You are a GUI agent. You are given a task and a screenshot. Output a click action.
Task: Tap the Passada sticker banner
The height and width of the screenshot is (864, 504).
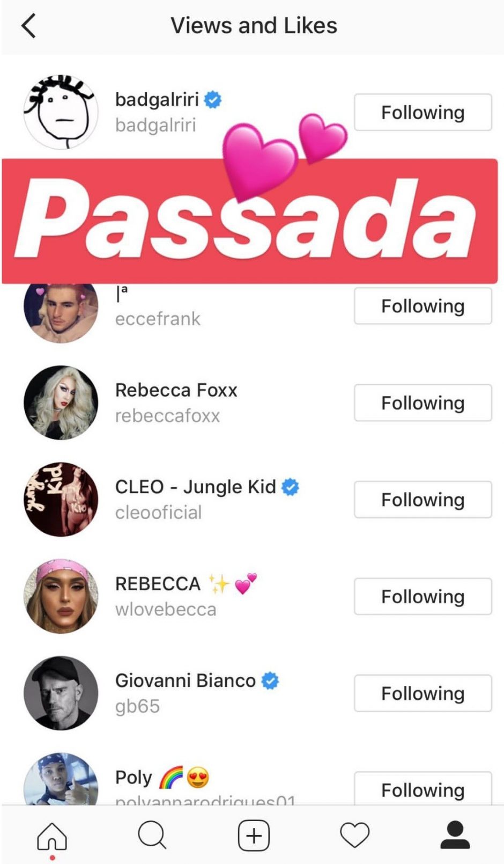click(x=250, y=221)
